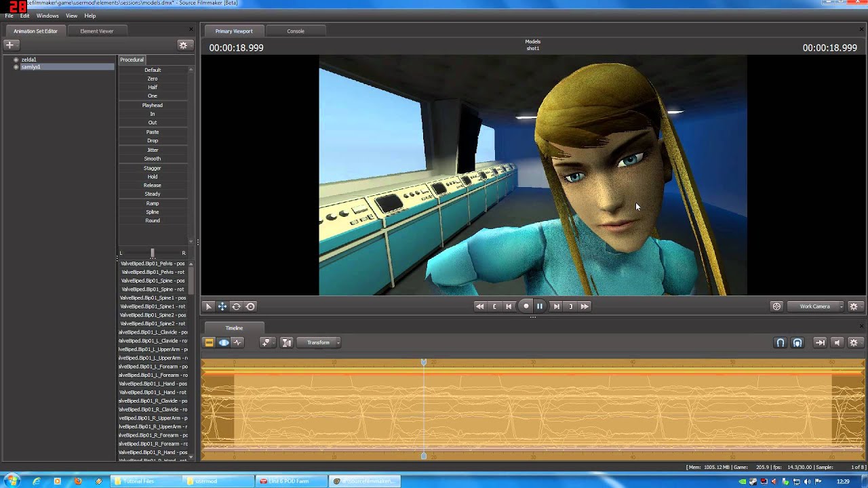
Task: Apply the Smooth procedural preset
Action: click(x=153, y=159)
